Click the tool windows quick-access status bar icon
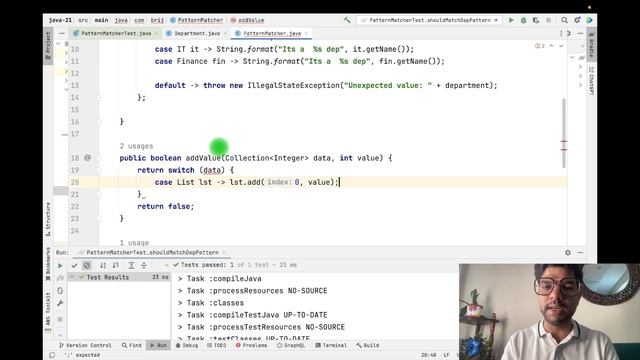Screen dimensions: 640x360 click(x=52, y=355)
